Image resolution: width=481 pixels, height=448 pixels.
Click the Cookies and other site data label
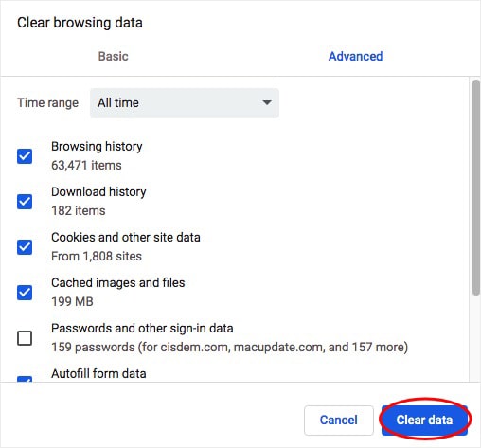pos(126,238)
